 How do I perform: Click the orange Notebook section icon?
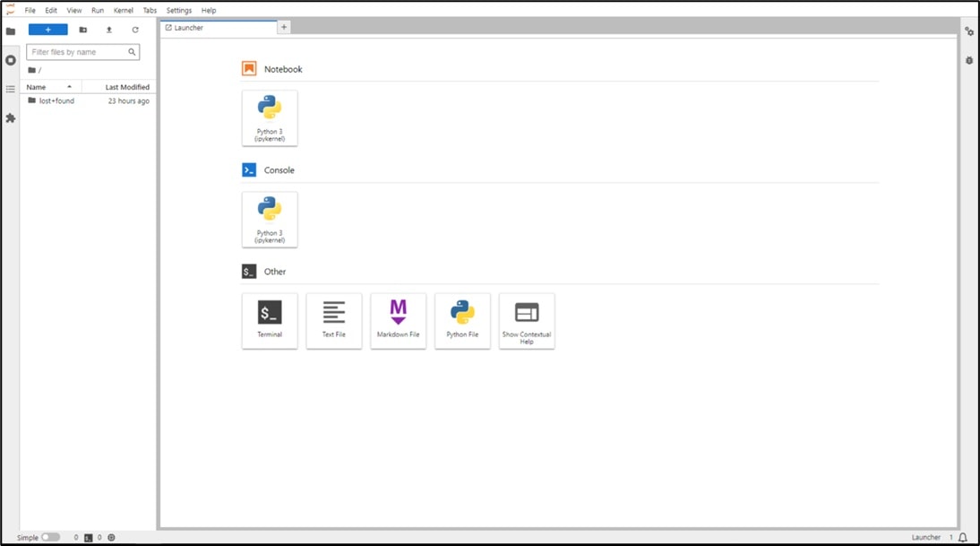pos(249,69)
